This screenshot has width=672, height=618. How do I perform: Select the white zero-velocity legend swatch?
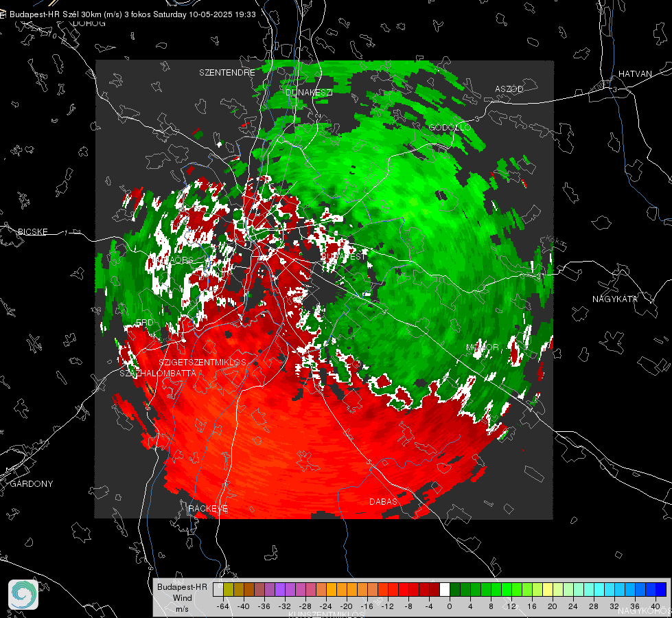pyautogui.click(x=444, y=589)
